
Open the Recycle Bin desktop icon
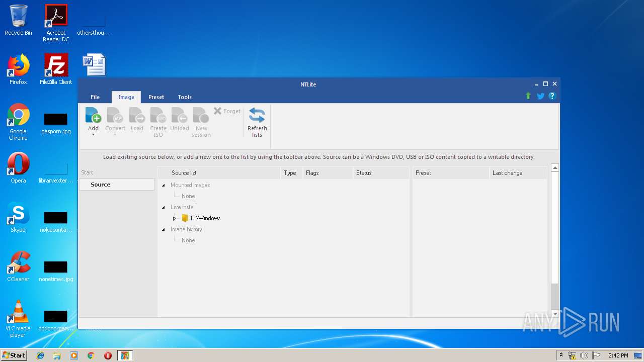(18, 20)
